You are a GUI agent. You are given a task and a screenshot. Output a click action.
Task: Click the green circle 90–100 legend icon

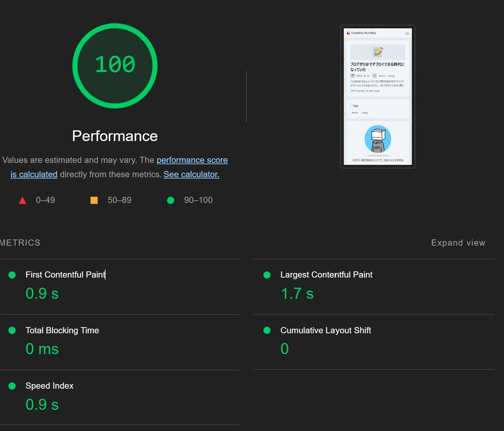click(171, 200)
